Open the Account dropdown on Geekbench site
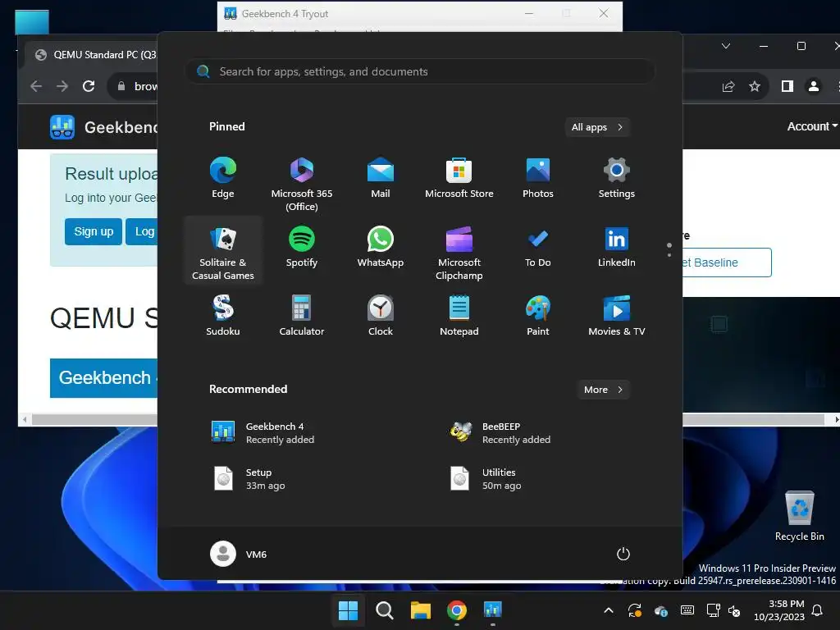This screenshot has height=630, width=840. 811,126
